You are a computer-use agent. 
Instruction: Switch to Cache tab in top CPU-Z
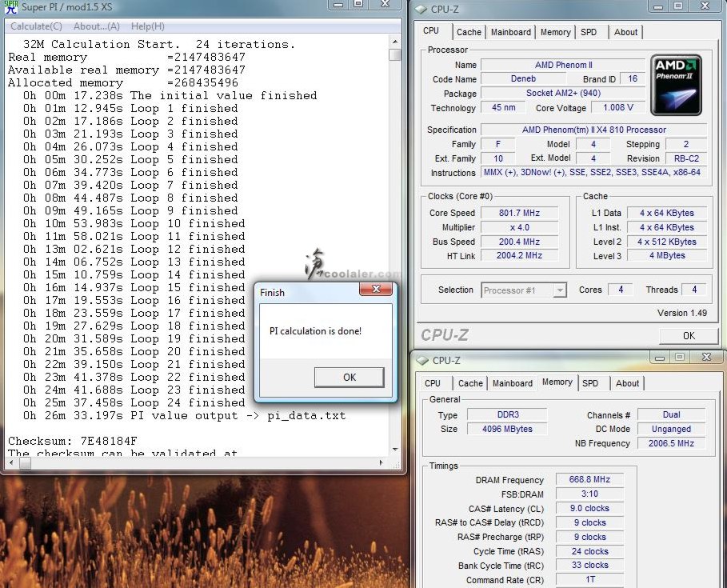click(469, 32)
